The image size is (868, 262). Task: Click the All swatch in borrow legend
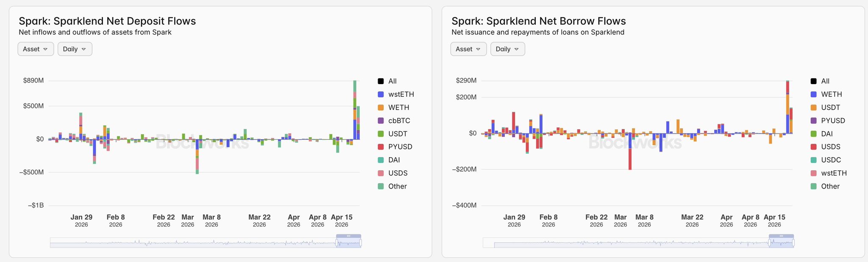pos(813,81)
